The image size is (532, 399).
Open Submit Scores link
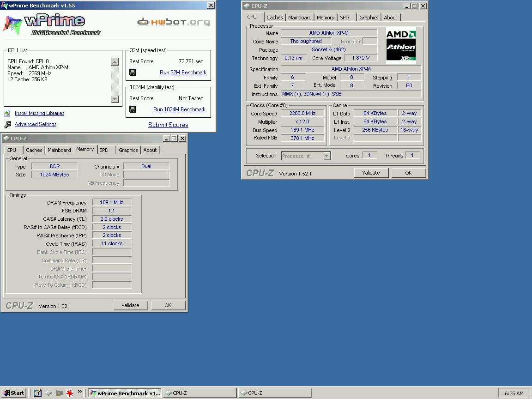pyautogui.click(x=168, y=125)
